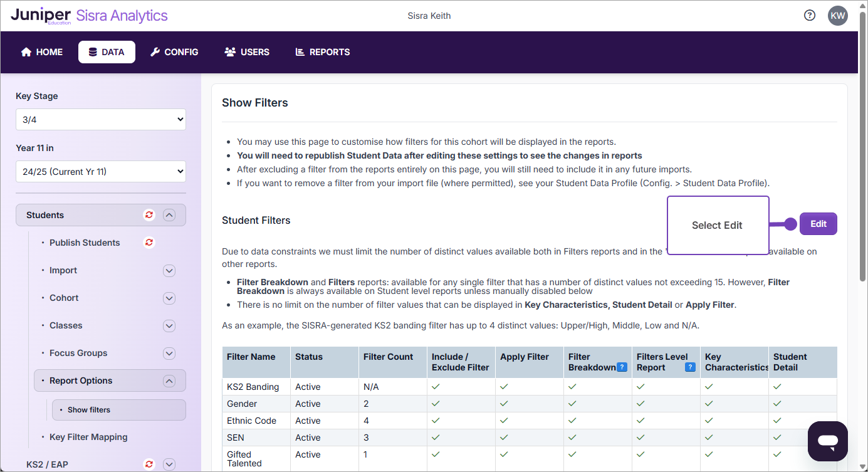Refresh Publish Students

(x=149, y=243)
